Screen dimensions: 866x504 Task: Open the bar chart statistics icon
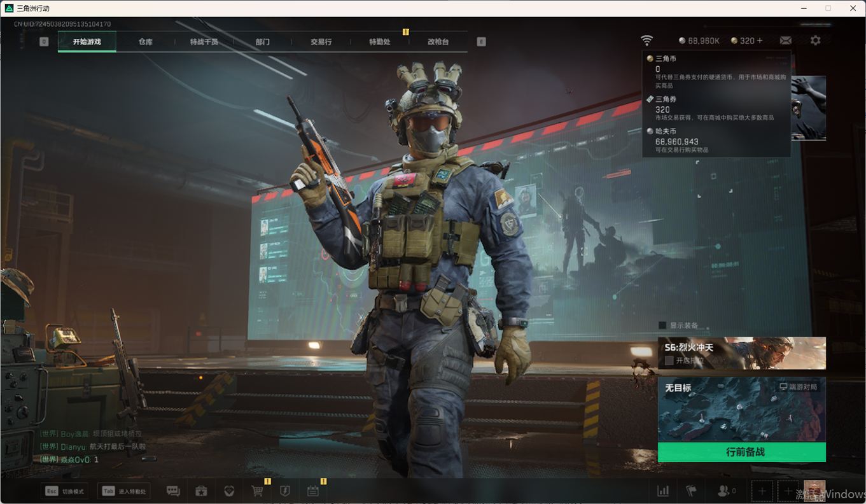(x=663, y=491)
